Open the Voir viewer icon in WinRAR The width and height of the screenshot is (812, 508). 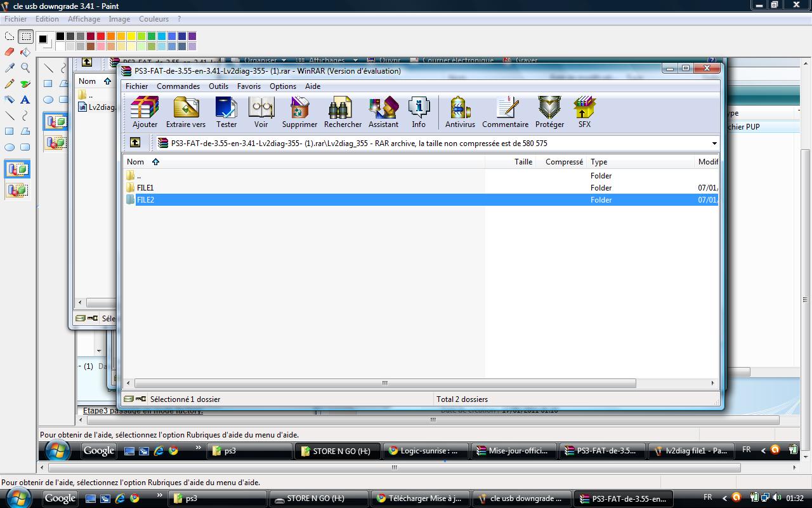[x=261, y=112]
